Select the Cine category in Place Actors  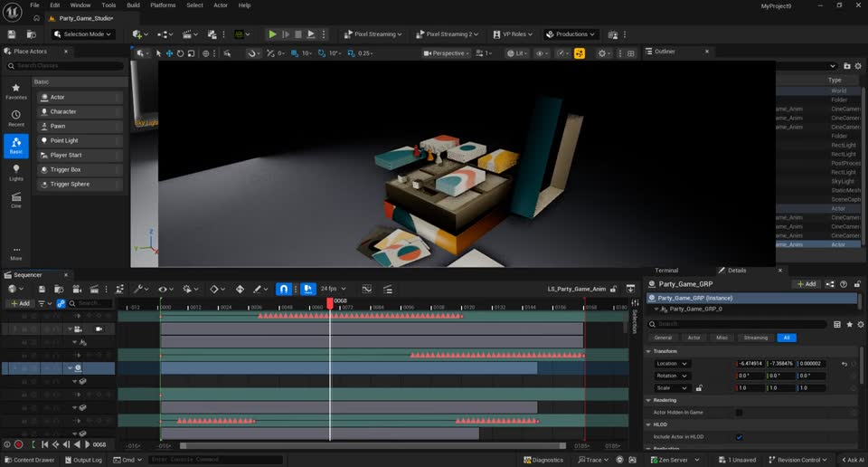[x=16, y=200]
